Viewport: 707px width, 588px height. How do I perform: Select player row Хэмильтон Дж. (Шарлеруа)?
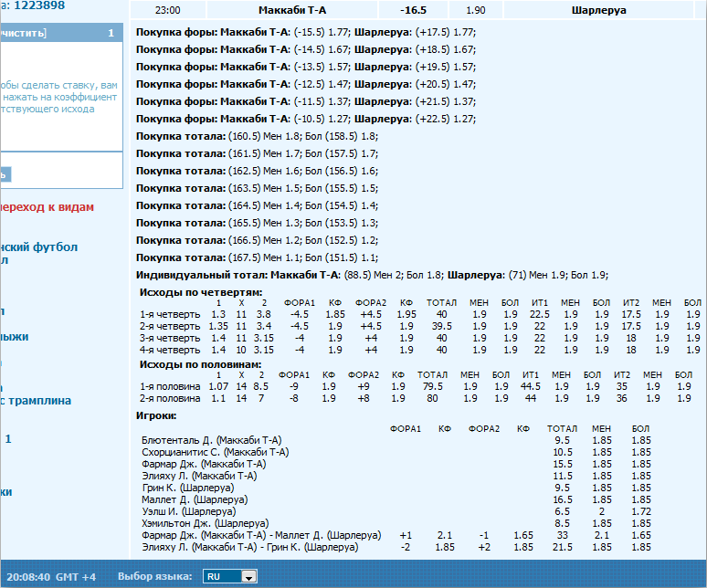[x=206, y=523]
